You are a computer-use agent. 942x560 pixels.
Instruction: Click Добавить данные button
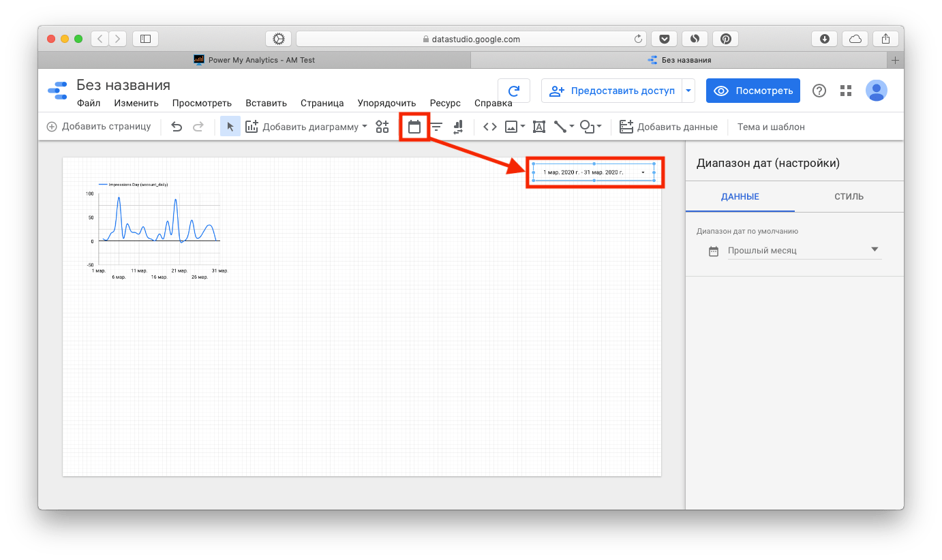(669, 127)
